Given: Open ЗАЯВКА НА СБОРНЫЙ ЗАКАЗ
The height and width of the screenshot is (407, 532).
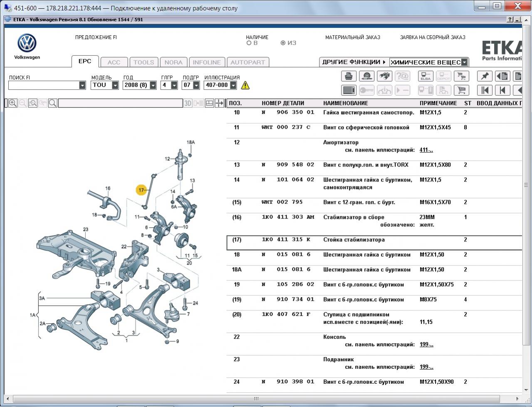Looking at the screenshot, I should [x=433, y=37].
